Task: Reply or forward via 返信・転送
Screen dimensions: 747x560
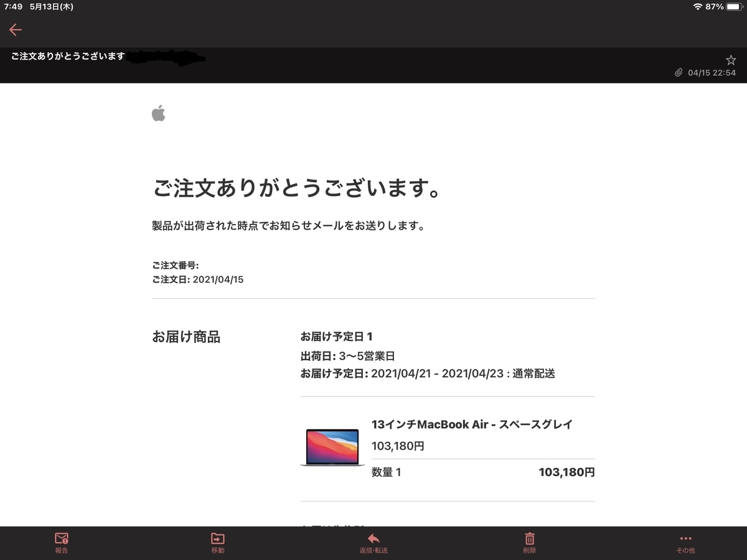Action: pyautogui.click(x=374, y=543)
